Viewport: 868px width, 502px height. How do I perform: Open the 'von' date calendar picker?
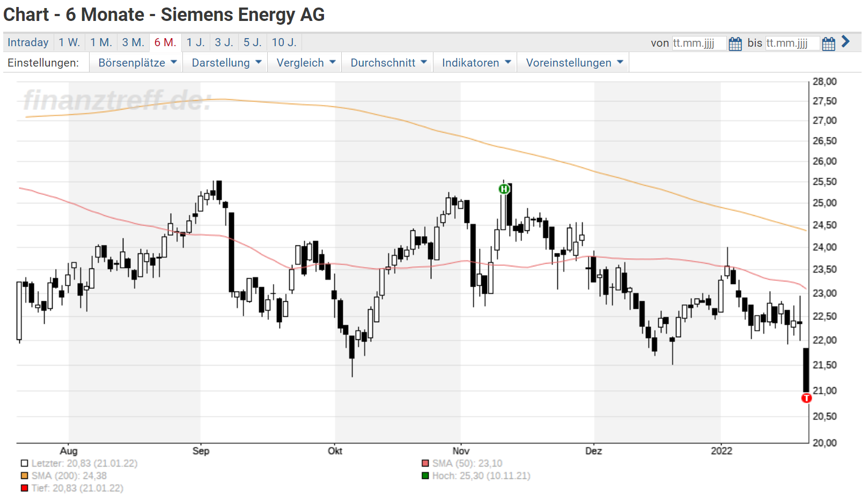pos(735,43)
